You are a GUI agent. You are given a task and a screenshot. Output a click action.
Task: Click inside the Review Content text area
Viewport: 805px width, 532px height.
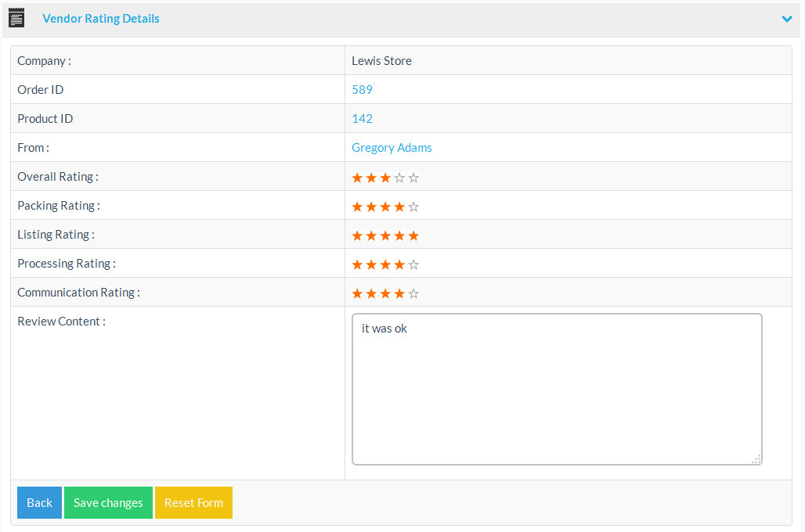point(556,391)
